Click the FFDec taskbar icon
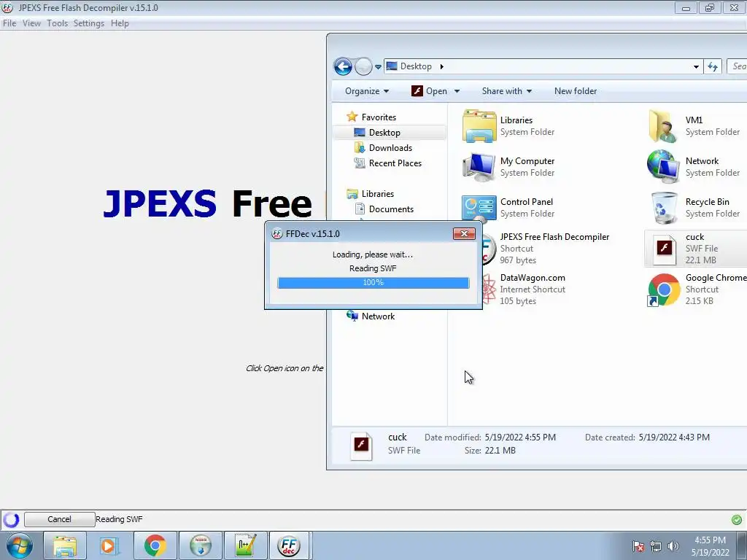 click(x=289, y=545)
